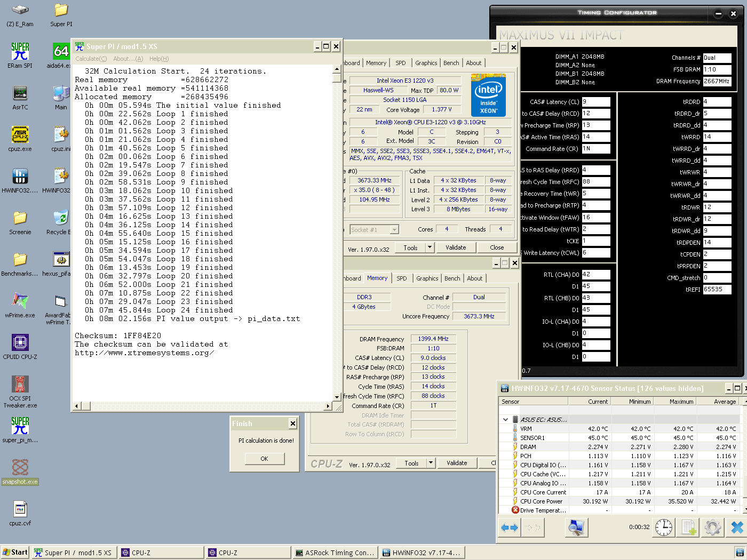Open the Socket #1 selection dropdown
Image resolution: width=747 pixels, height=560 pixels.
tap(394, 230)
